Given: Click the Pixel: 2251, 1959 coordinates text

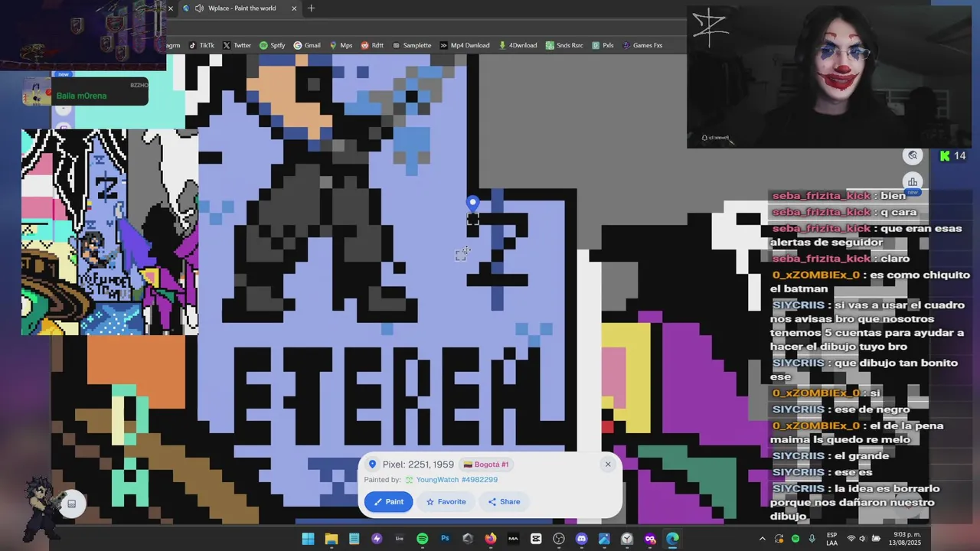Looking at the screenshot, I should (x=418, y=465).
